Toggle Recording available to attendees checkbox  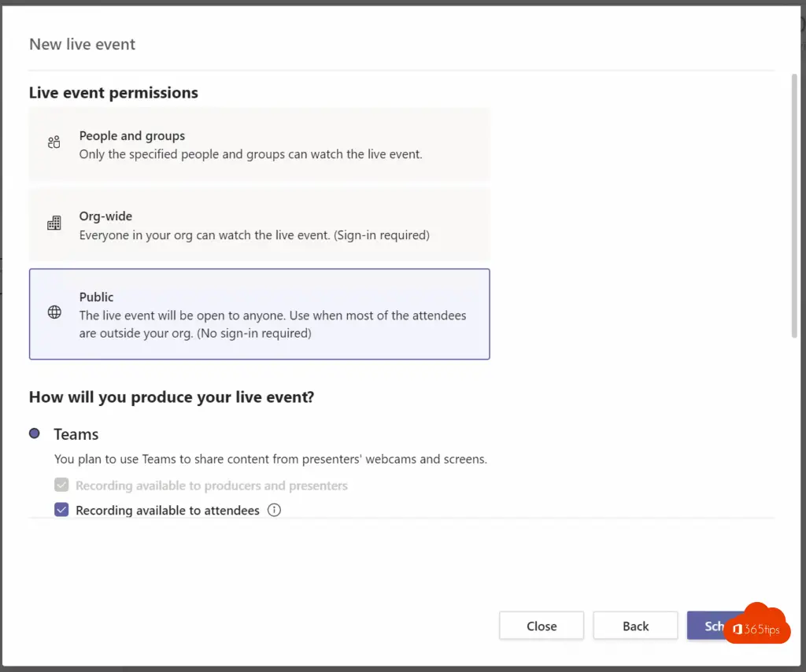61,510
